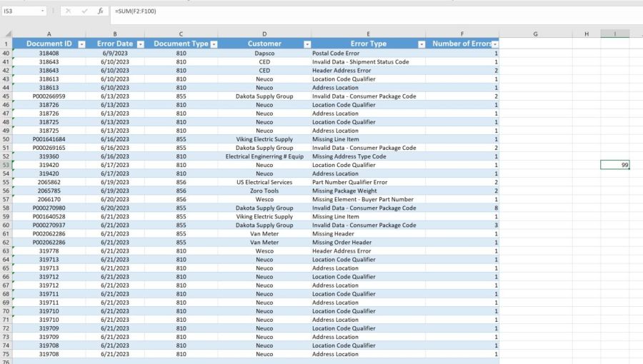643x364 pixels.
Task: Select row 1 header
Action: [6, 44]
